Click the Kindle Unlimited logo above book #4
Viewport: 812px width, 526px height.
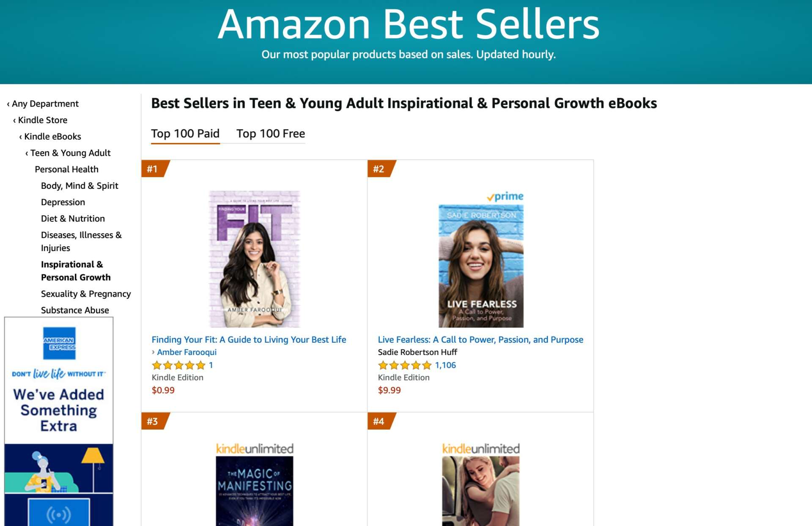point(481,449)
